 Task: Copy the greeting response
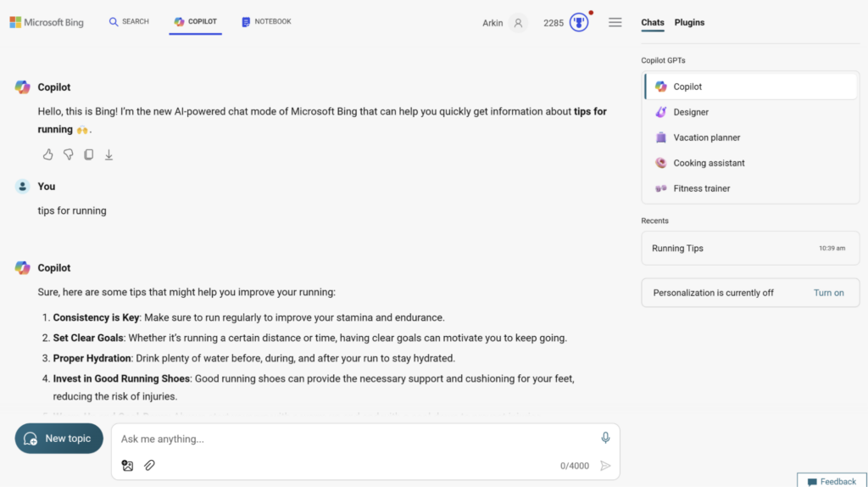pos(88,154)
